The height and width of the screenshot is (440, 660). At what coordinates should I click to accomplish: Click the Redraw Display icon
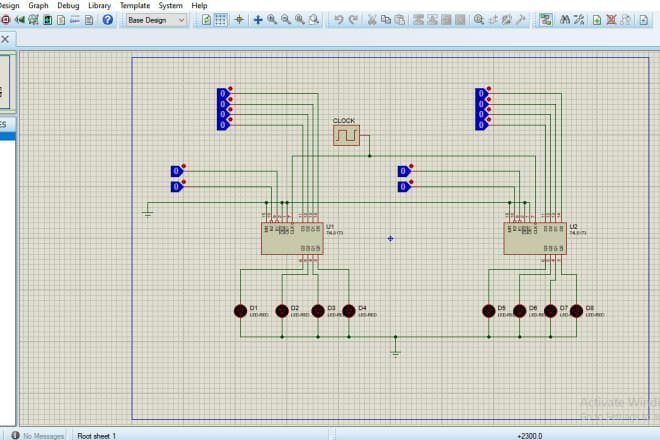tap(206, 20)
